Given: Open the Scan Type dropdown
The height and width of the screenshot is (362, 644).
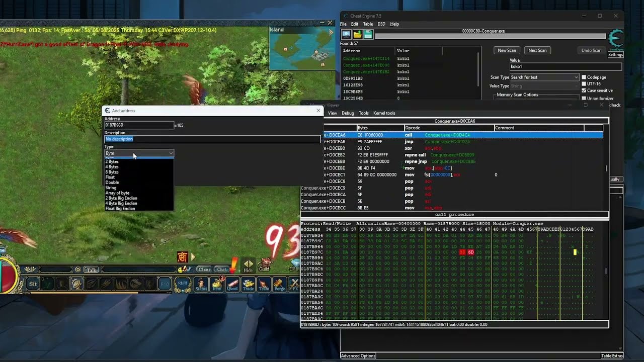Looking at the screenshot, I should tap(544, 77).
